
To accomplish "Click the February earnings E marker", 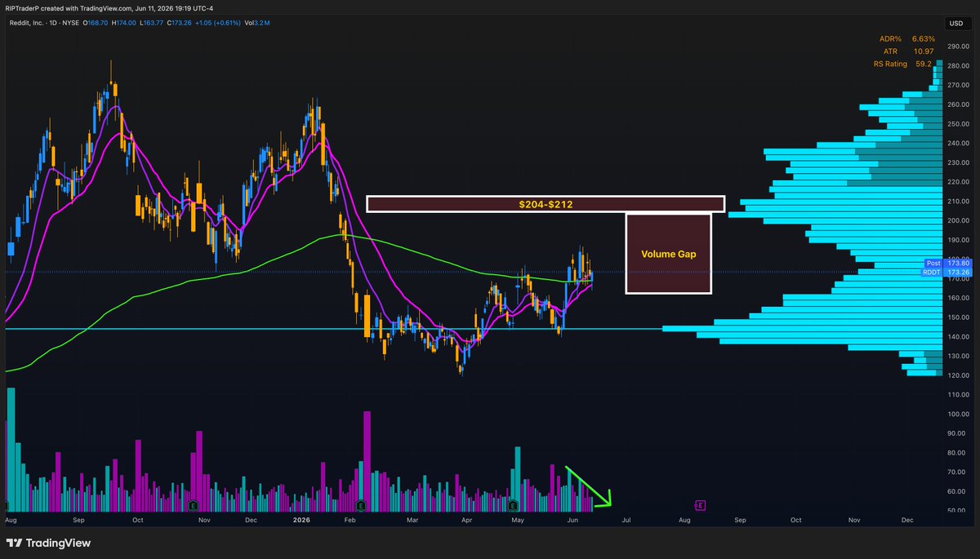I will (x=361, y=505).
